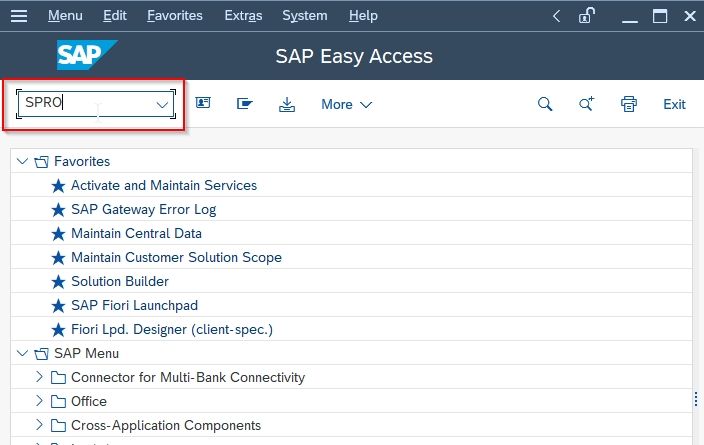Open the Edit menu
The image size is (704, 445).
pos(114,16)
